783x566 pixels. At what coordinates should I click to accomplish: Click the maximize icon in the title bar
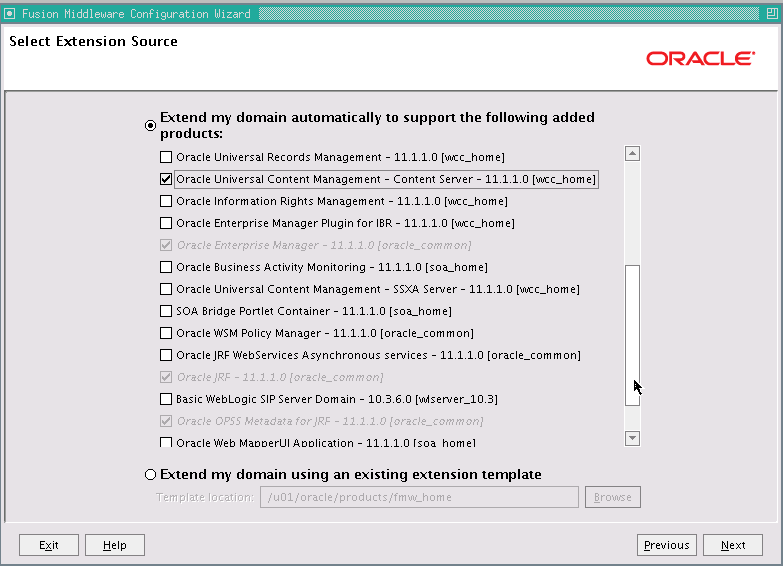tap(772, 13)
